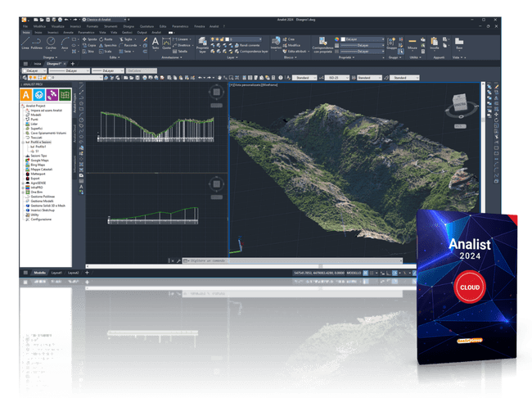
Task: Collapse the Profili e Sezioni node
Action: click(x=23, y=142)
